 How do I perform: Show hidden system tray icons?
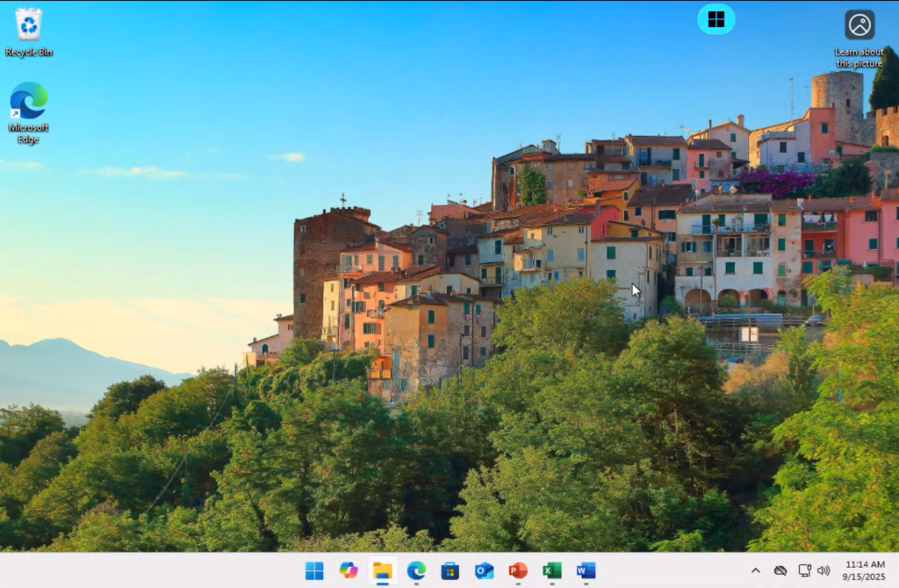coord(756,570)
